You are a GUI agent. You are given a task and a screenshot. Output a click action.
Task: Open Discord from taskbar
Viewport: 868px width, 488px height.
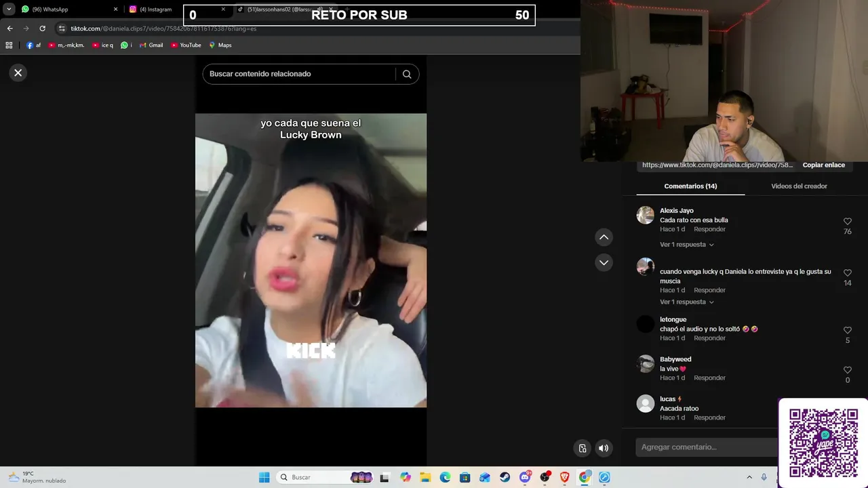click(525, 477)
